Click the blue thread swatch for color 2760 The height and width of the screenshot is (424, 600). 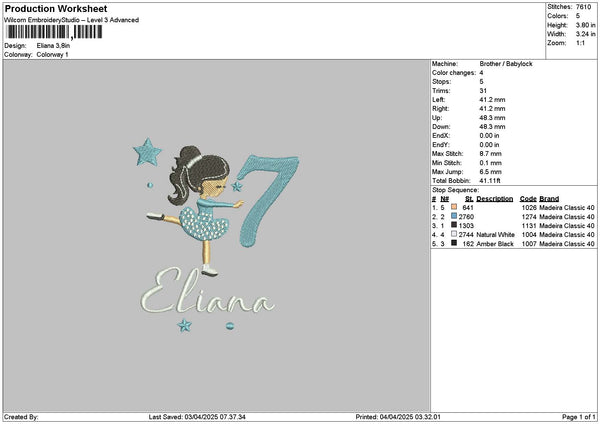(454, 216)
